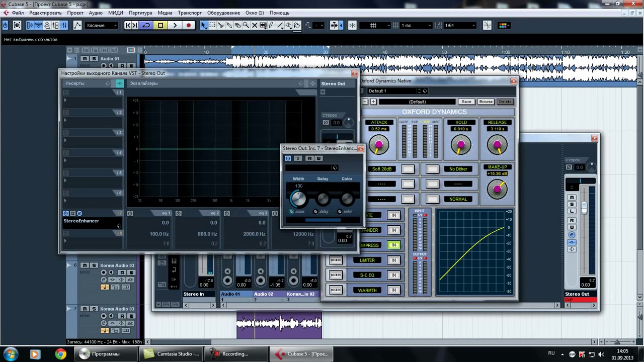Viewport: 644px width, 362px height.
Task: Click the ACCESS button beside LIMITER
Action: click(336, 260)
